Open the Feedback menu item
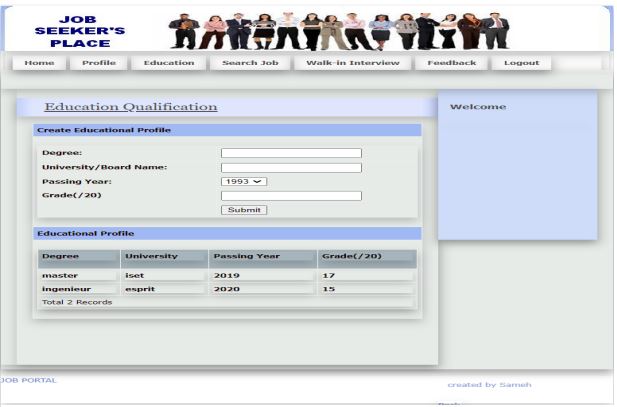Screen dimensions: 617x407 (x=451, y=63)
